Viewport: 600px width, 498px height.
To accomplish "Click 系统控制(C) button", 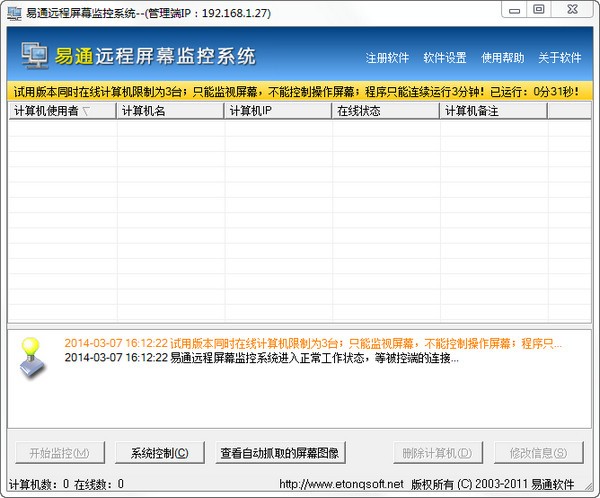I will coord(160,453).
